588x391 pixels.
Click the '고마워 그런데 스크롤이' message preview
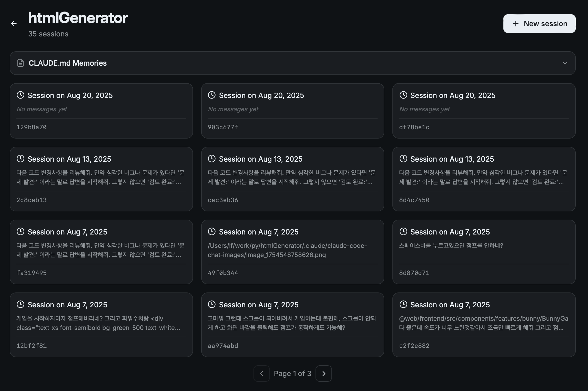pos(292,323)
